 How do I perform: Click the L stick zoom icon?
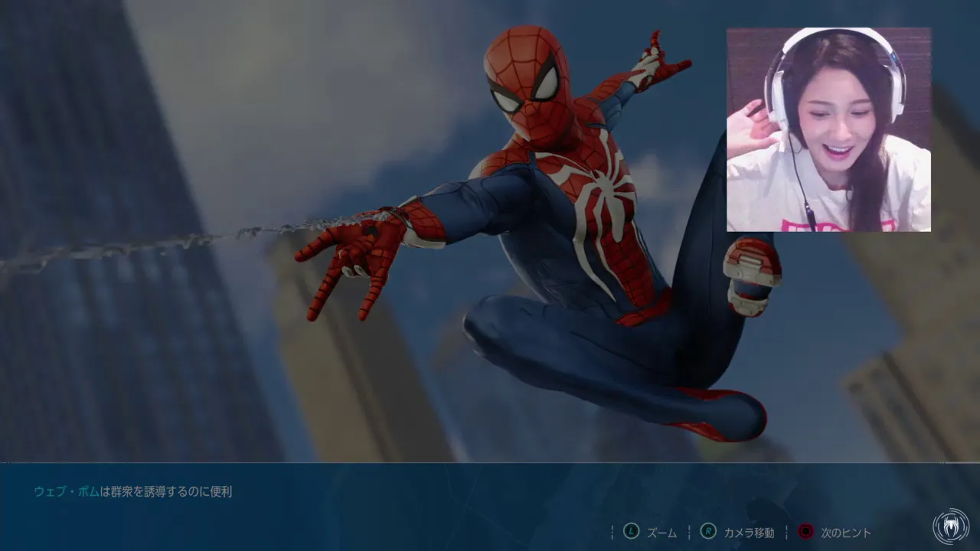point(631,531)
